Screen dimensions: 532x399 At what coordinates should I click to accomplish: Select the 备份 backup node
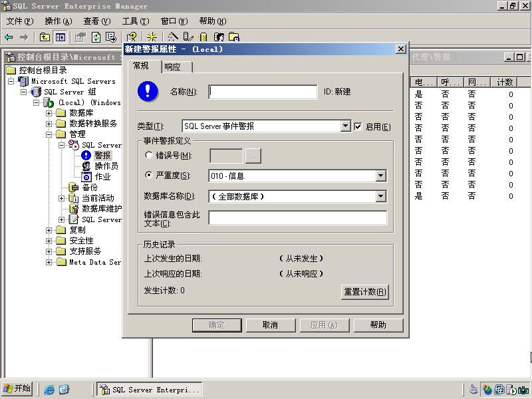90,188
